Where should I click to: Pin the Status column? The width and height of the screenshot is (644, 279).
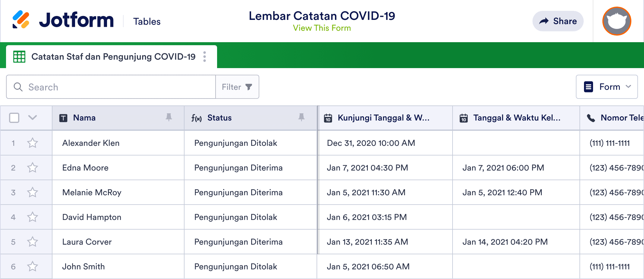tap(302, 118)
